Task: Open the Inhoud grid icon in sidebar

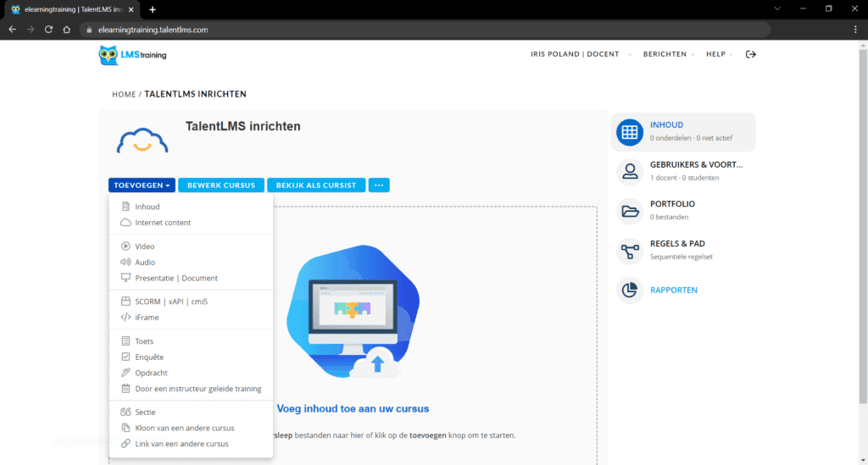Action: pyautogui.click(x=630, y=132)
